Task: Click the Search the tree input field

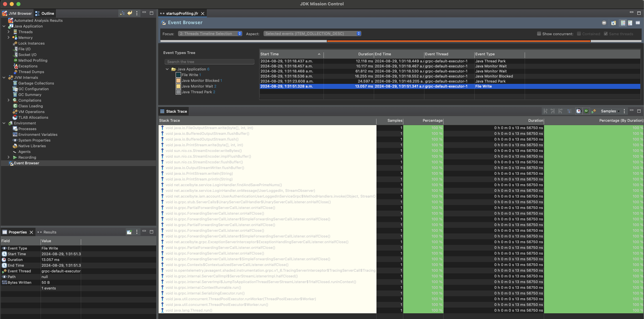Action: (x=209, y=62)
